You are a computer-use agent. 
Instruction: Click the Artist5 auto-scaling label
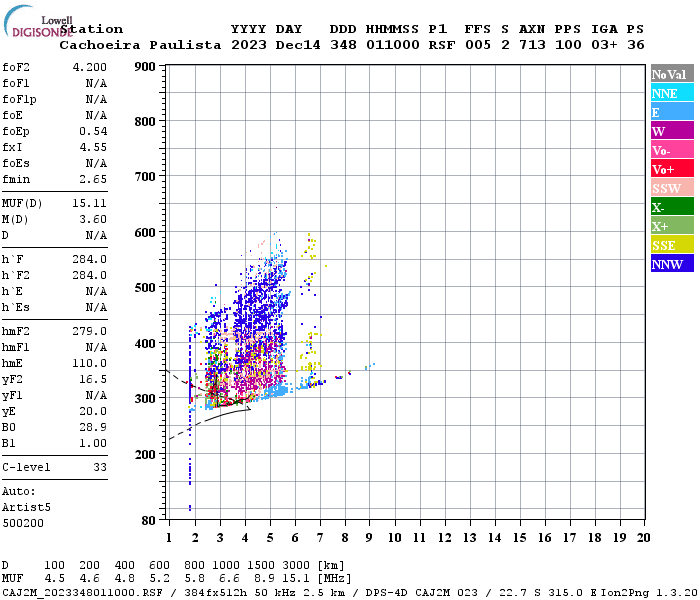(26, 508)
